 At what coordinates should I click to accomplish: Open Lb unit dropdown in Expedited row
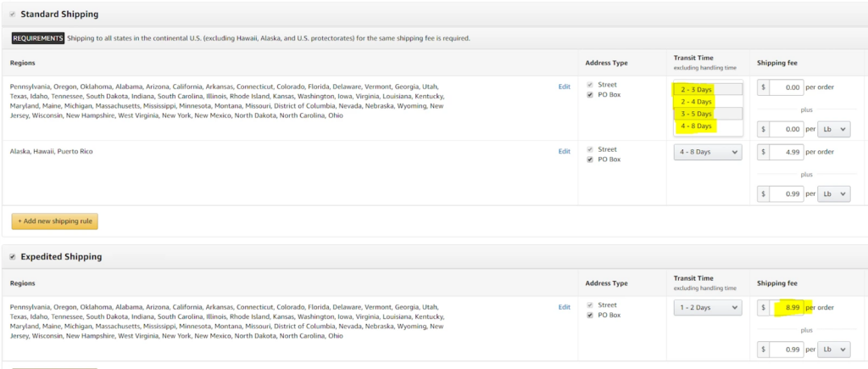(833, 349)
